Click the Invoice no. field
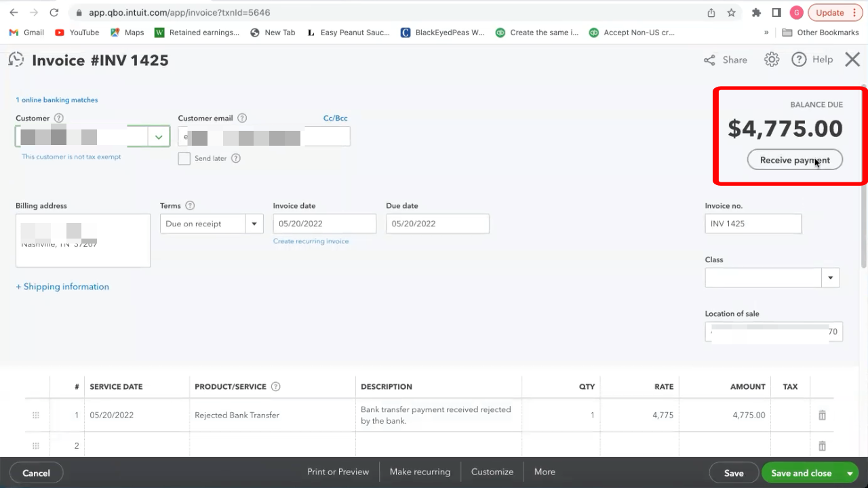 click(753, 224)
